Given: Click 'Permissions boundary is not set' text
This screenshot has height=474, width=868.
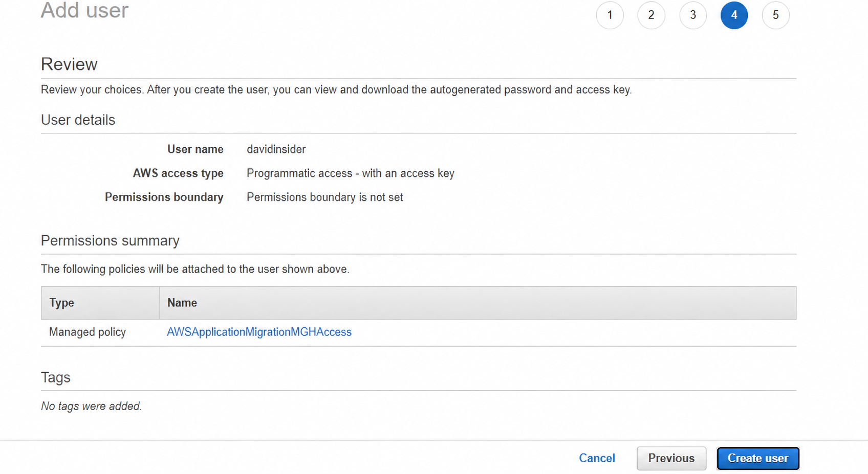Looking at the screenshot, I should [x=325, y=197].
